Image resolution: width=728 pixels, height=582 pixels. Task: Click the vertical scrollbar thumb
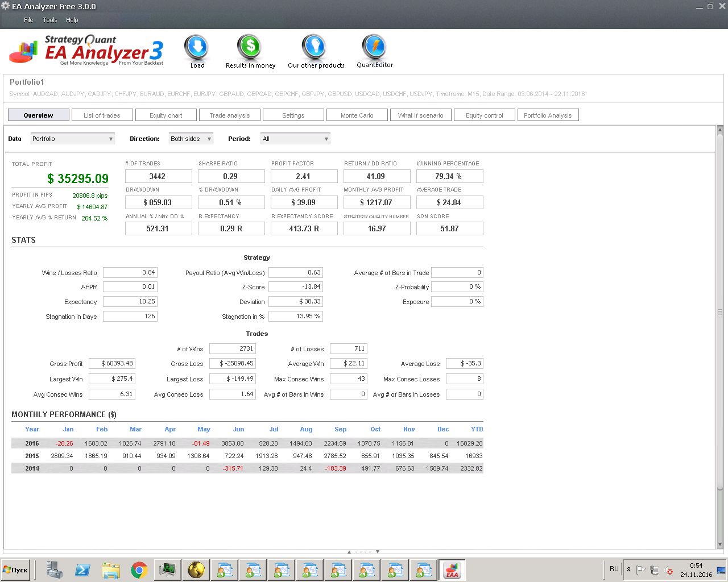(720, 311)
